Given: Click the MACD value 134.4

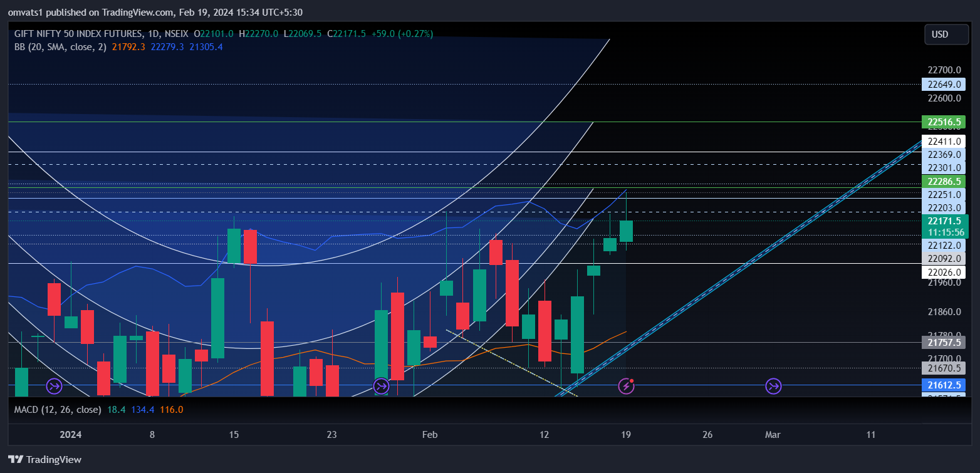Looking at the screenshot, I should click(144, 409).
